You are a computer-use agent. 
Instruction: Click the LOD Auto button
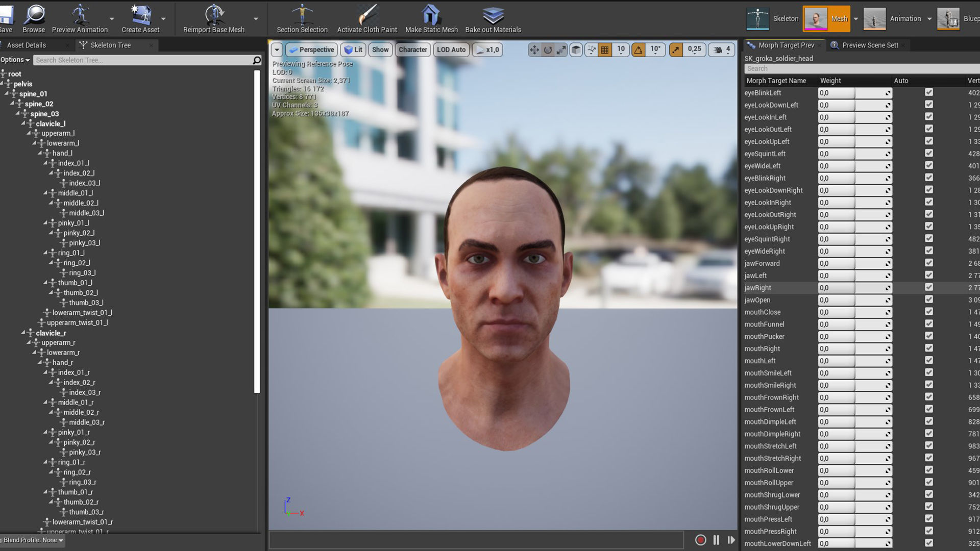(x=451, y=49)
